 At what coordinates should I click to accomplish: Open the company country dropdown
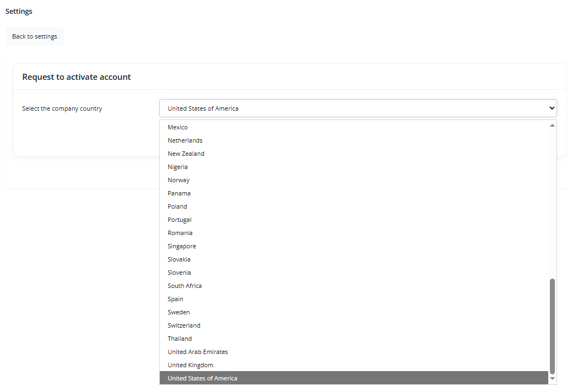pyautogui.click(x=358, y=108)
